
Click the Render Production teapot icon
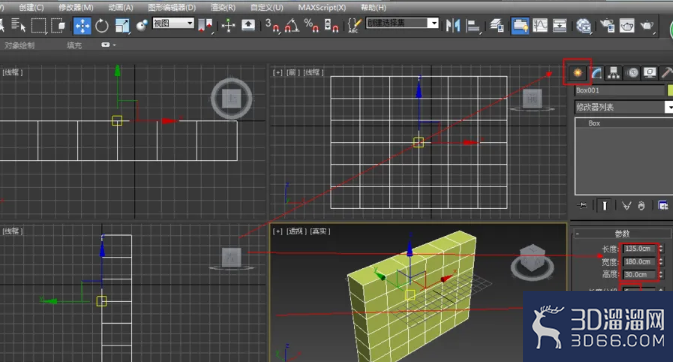647,26
